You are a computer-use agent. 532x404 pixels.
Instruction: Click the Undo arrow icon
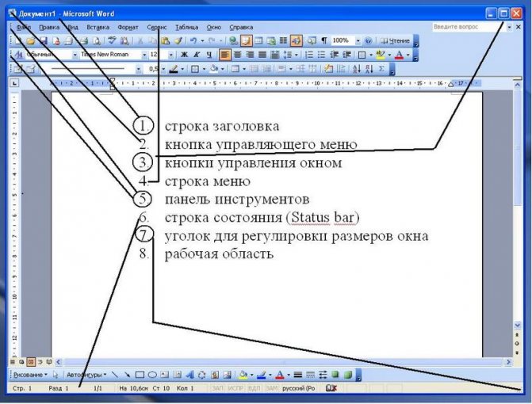(193, 40)
